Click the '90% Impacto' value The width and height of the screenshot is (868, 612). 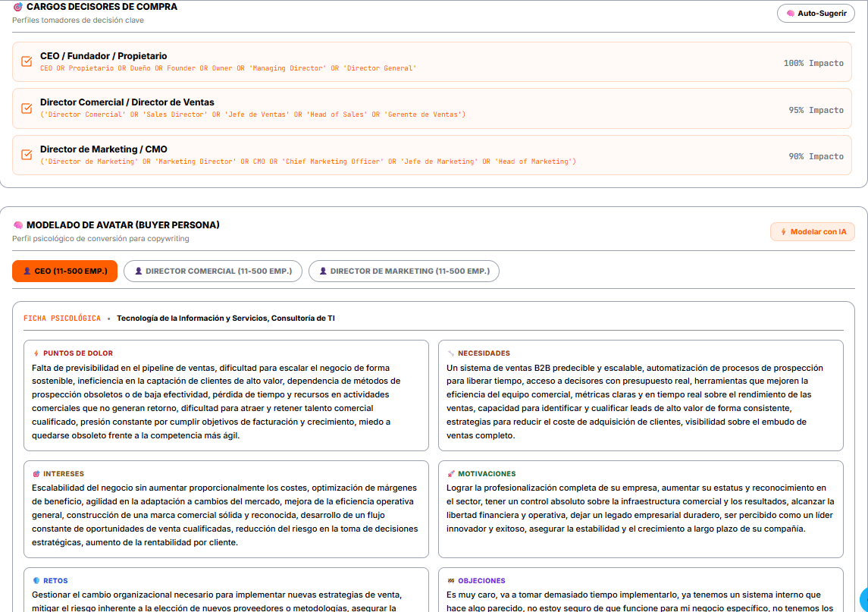point(816,157)
